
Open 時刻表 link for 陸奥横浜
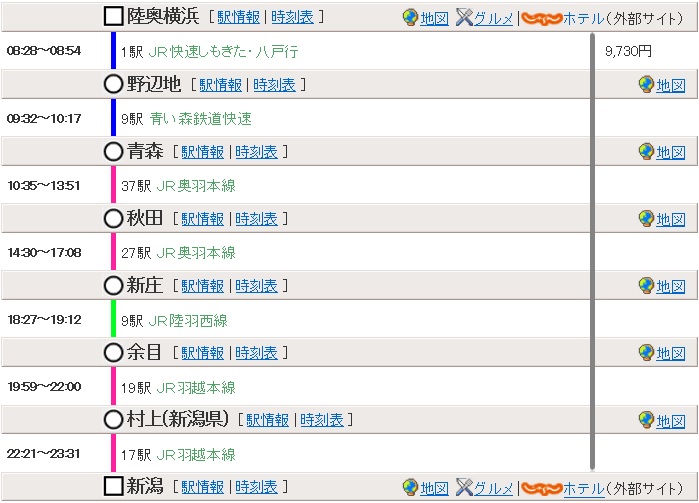[x=292, y=17]
